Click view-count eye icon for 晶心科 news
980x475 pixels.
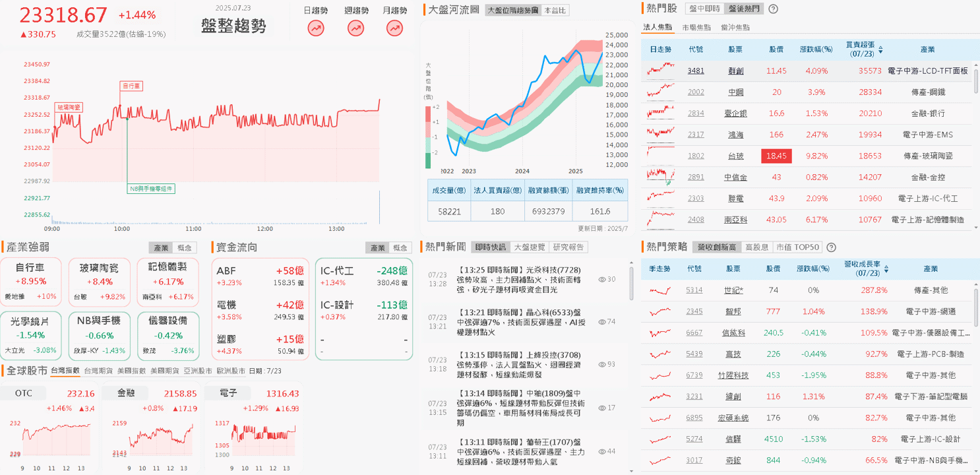[x=602, y=321]
